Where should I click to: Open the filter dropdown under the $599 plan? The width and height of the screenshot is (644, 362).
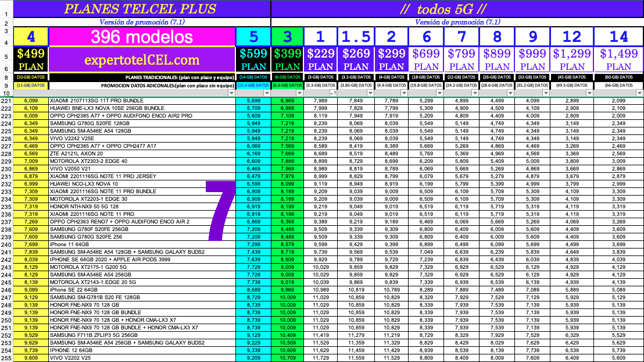(x=267, y=93)
